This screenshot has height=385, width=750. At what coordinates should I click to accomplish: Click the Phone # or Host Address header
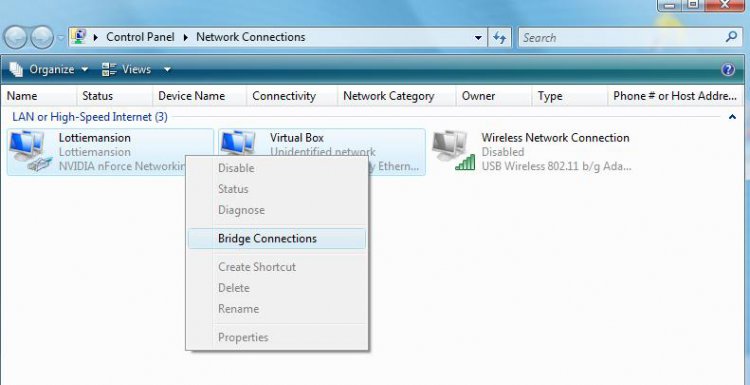point(675,96)
